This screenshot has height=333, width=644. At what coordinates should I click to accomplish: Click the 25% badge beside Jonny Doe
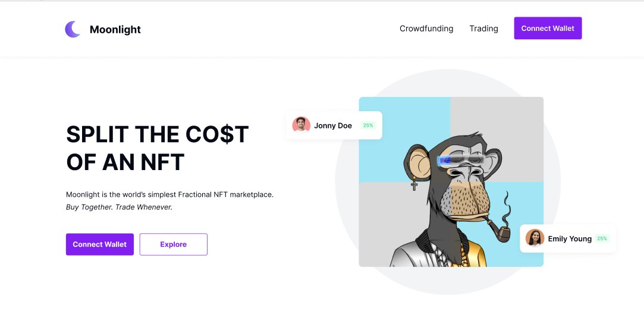pyautogui.click(x=368, y=125)
